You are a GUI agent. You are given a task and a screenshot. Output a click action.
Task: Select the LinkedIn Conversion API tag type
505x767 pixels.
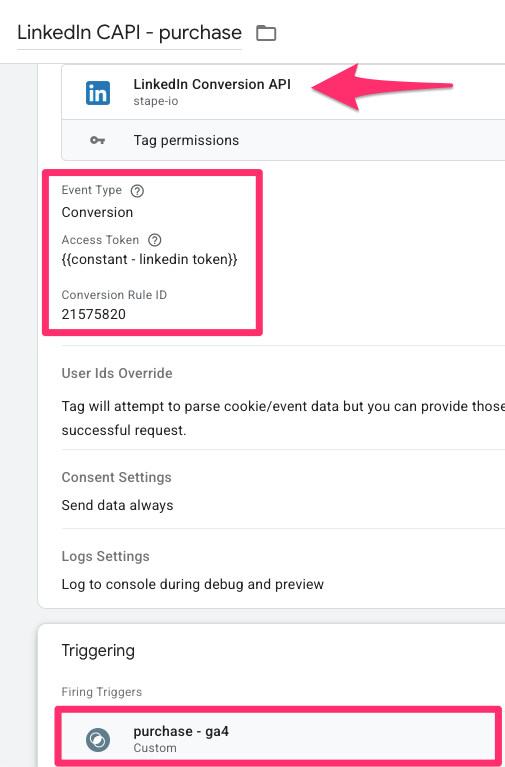(x=283, y=92)
